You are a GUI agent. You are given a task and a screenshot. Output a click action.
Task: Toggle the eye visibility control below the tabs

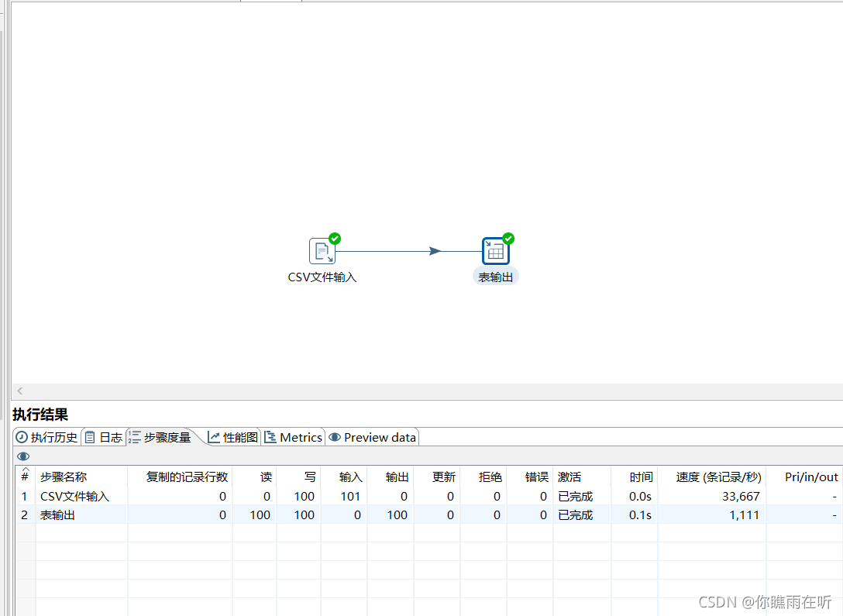click(x=22, y=456)
